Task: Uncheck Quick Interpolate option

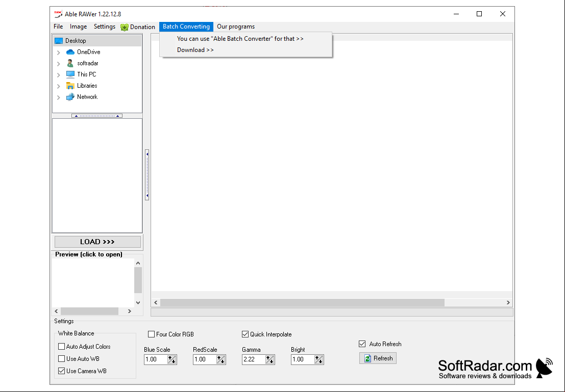Action: pos(245,334)
